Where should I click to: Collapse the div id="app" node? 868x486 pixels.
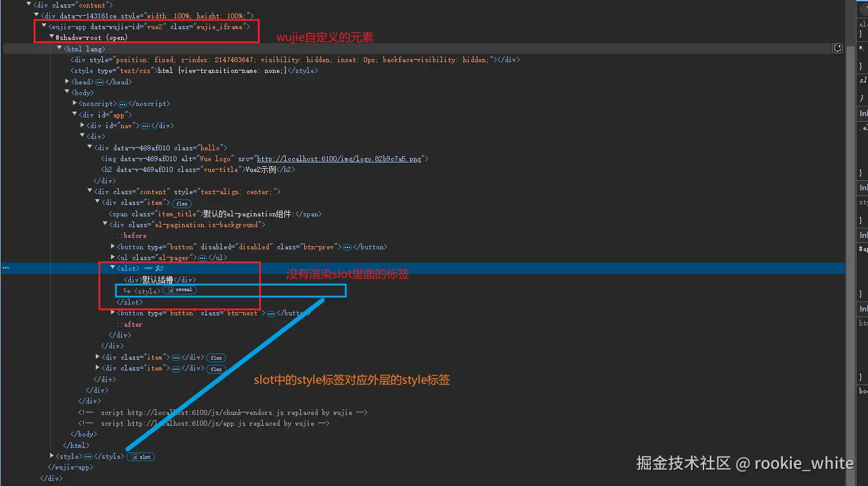point(74,115)
